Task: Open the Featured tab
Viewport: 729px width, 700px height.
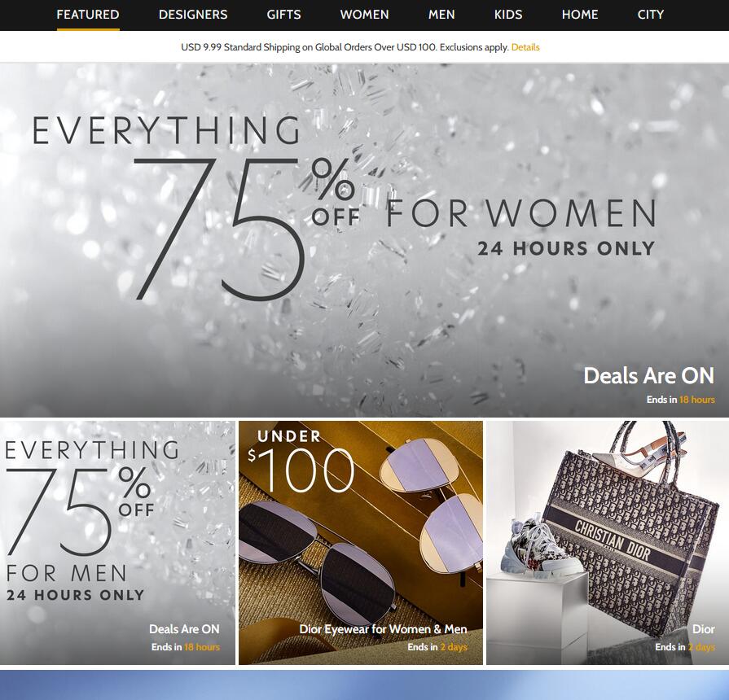Action: pyautogui.click(x=88, y=15)
